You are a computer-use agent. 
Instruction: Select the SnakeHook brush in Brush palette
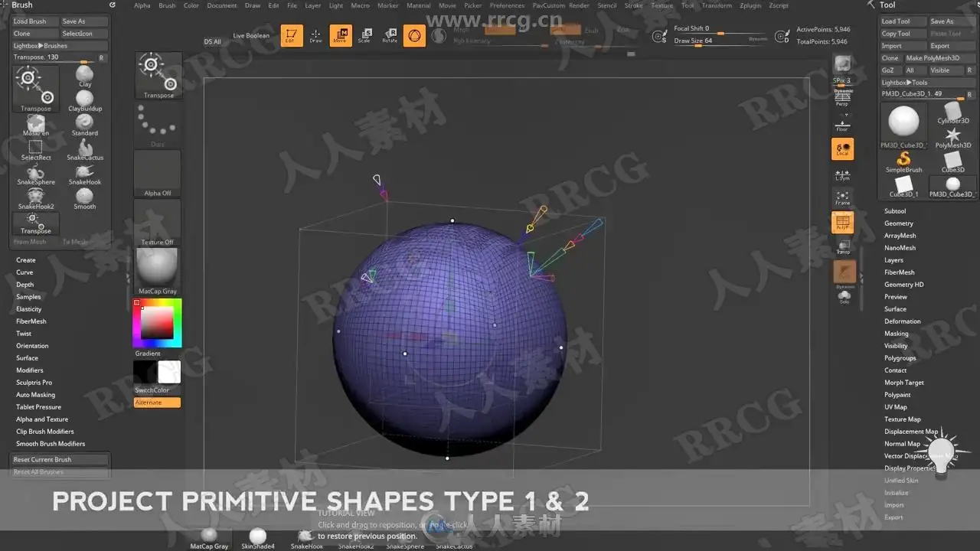(84, 173)
